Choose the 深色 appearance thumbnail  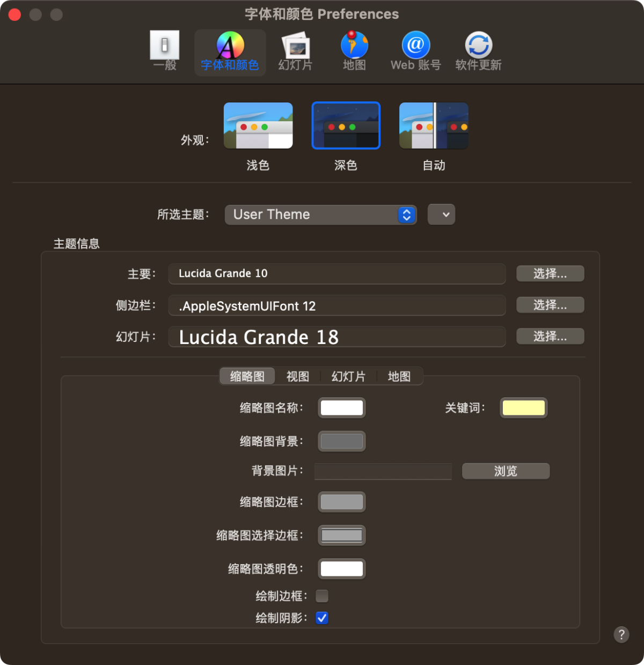pos(346,126)
